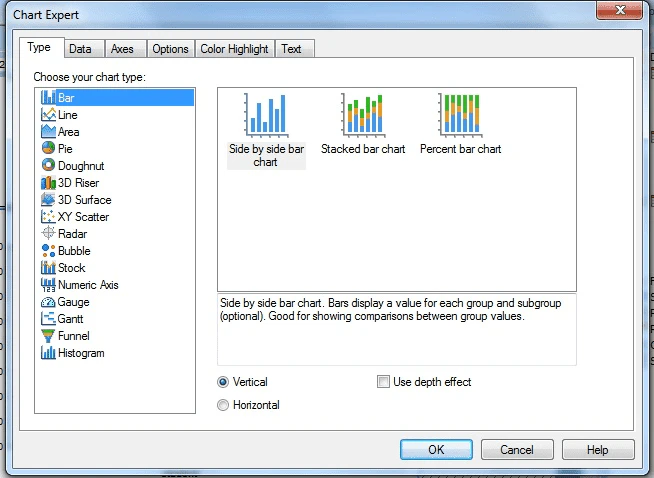Pick the Bubble chart icon

point(48,251)
